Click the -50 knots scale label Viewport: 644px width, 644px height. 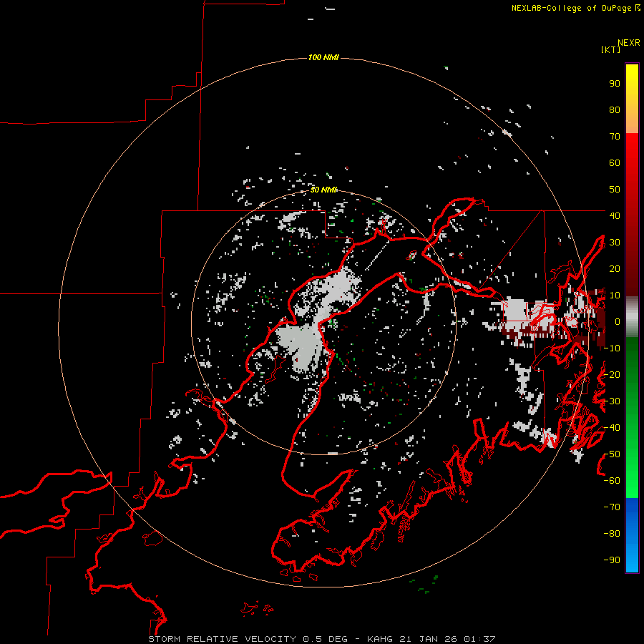(x=612, y=454)
